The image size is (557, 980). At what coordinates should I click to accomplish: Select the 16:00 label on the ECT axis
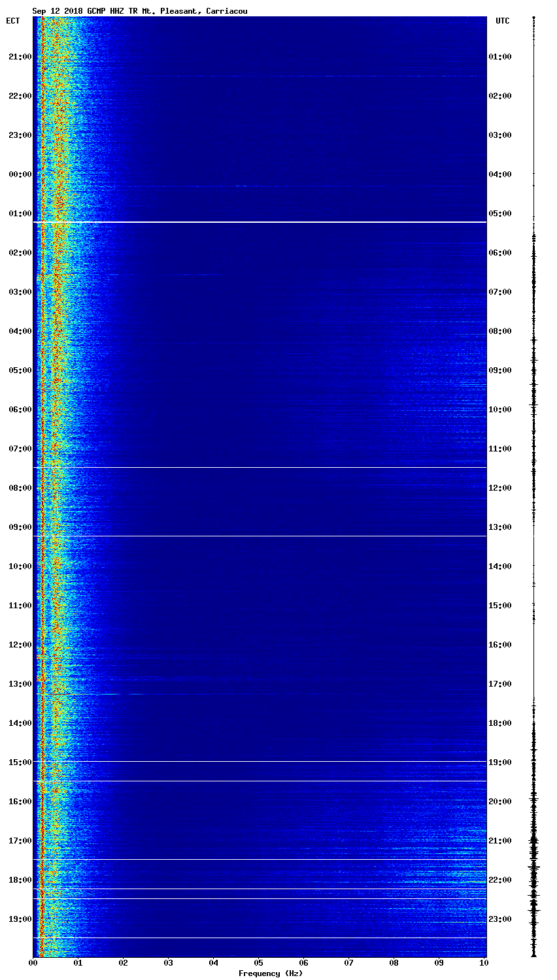coord(20,802)
